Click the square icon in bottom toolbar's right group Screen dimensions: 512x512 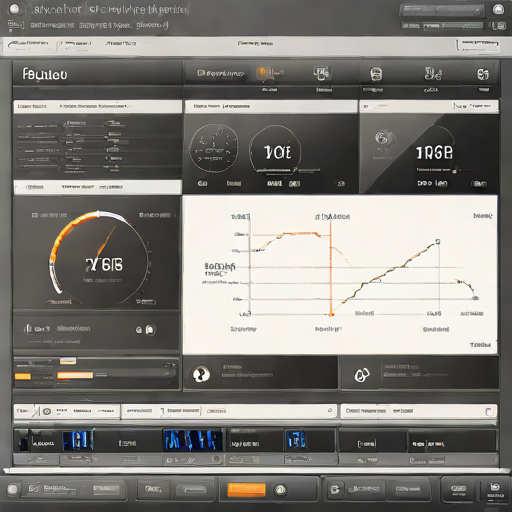[x=334, y=489]
